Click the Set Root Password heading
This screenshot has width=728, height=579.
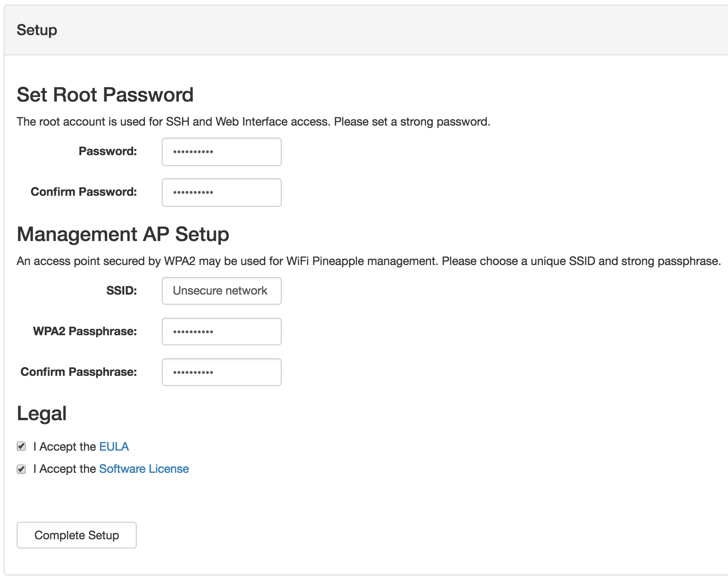point(105,95)
